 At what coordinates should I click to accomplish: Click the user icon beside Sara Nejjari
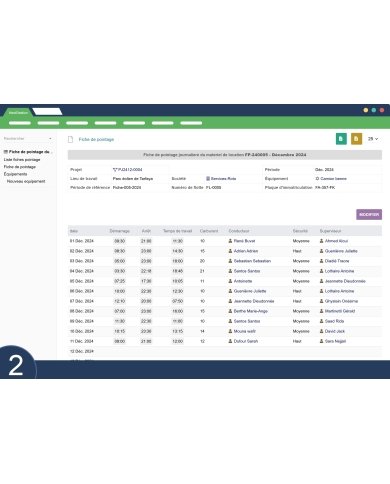(321, 341)
